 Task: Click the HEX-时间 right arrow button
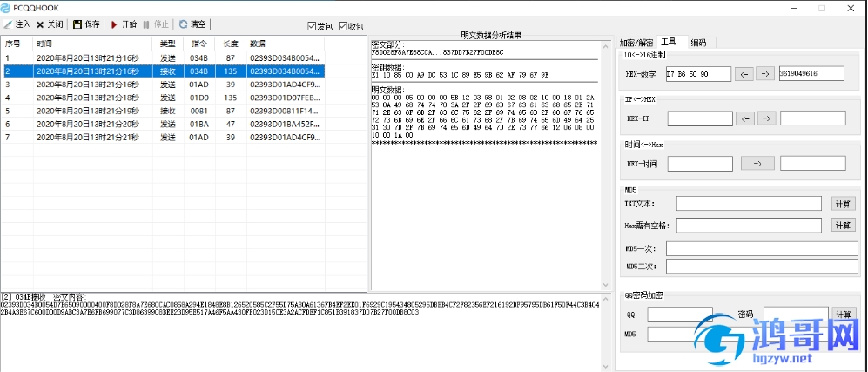point(757,163)
